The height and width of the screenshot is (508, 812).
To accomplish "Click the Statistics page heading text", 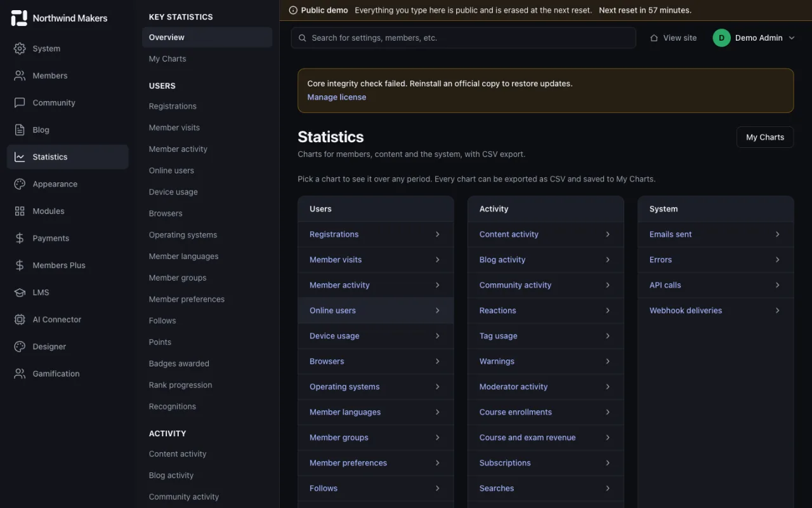I will 331,137.
